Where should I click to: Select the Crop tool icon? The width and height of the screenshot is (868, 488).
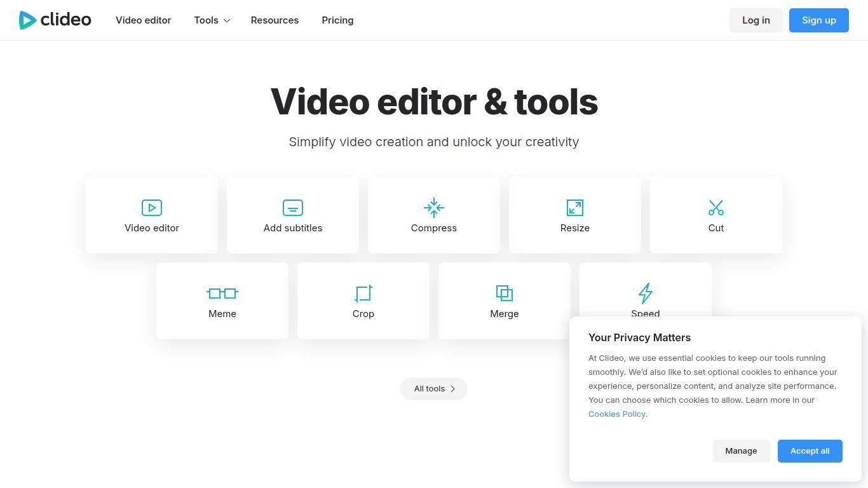point(363,294)
